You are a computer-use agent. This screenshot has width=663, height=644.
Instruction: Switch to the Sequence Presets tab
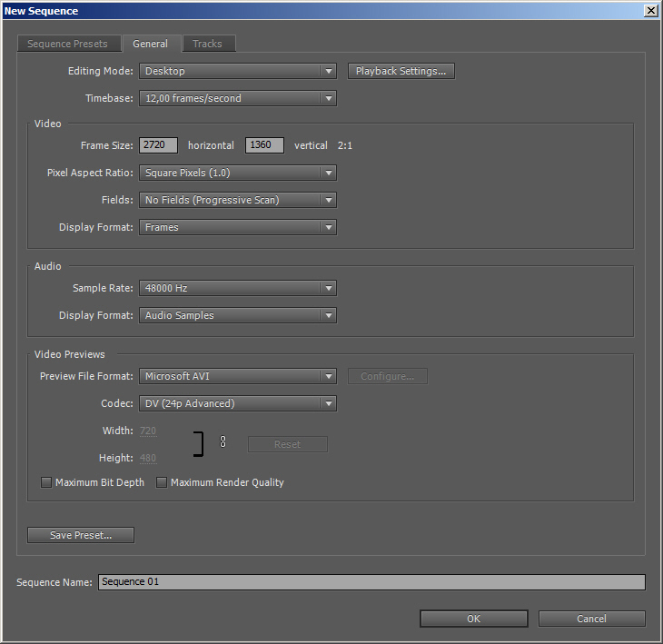coord(67,44)
